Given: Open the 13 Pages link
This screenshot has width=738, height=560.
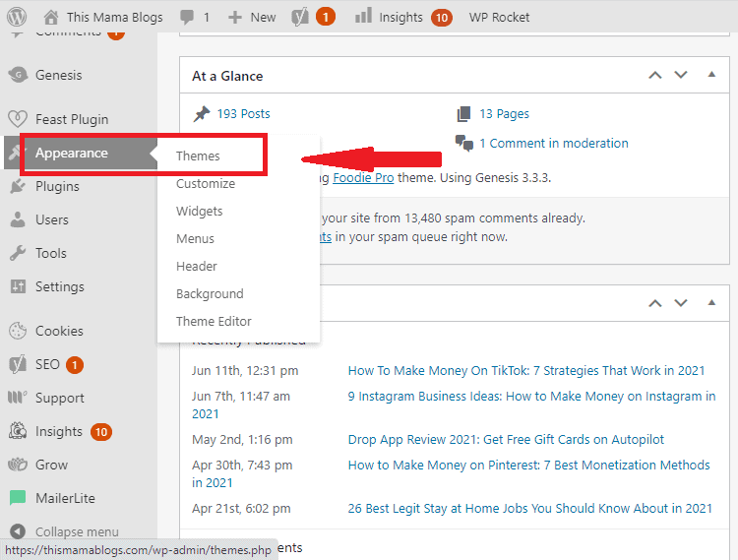Looking at the screenshot, I should 504,114.
